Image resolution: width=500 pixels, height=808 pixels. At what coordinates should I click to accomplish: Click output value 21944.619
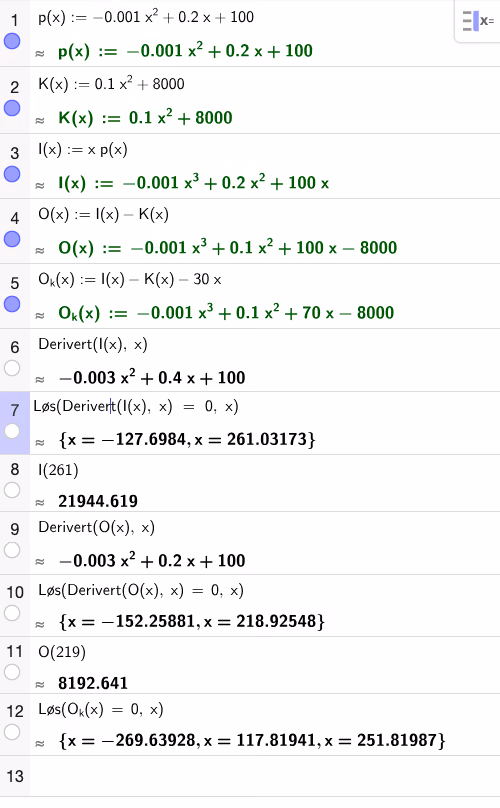coord(98,501)
